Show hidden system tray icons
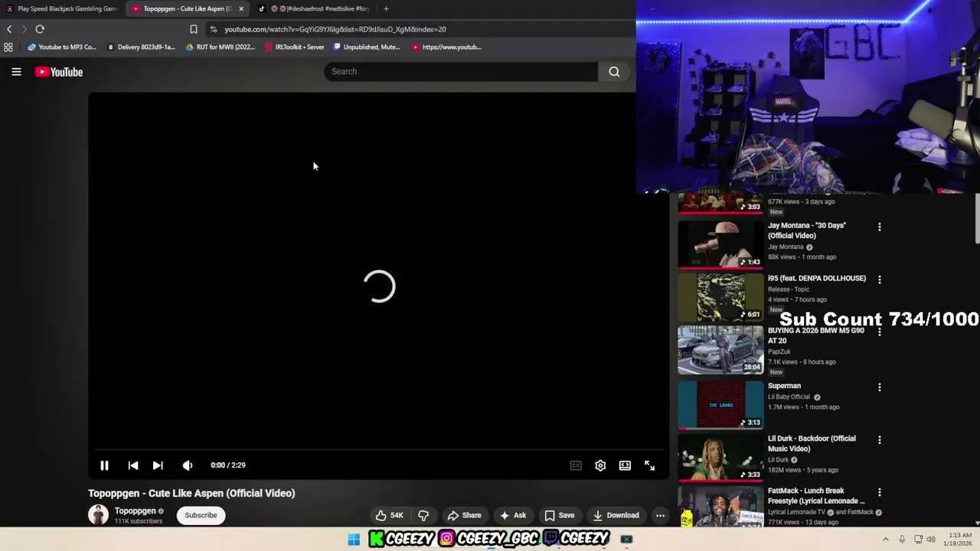This screenshot has height=551, width=980. [886, 540]
